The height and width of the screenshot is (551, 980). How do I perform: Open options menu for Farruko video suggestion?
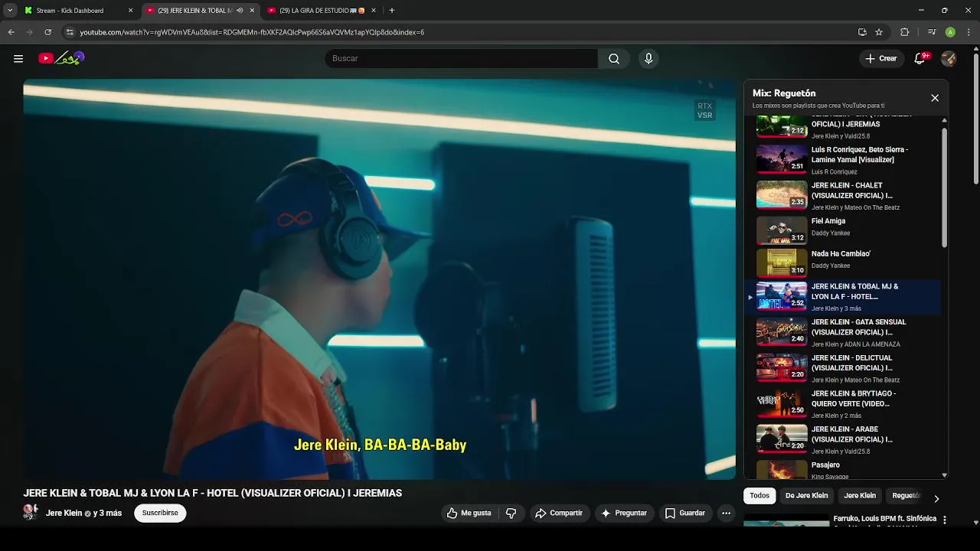[x=944, y=520]
